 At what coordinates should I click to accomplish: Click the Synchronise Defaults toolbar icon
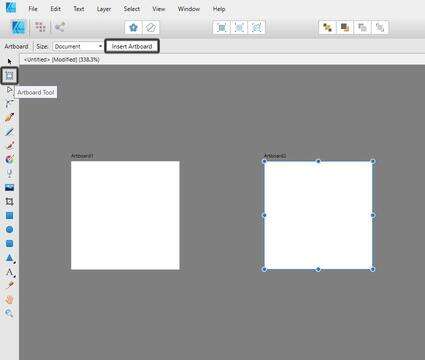(133, 27)
